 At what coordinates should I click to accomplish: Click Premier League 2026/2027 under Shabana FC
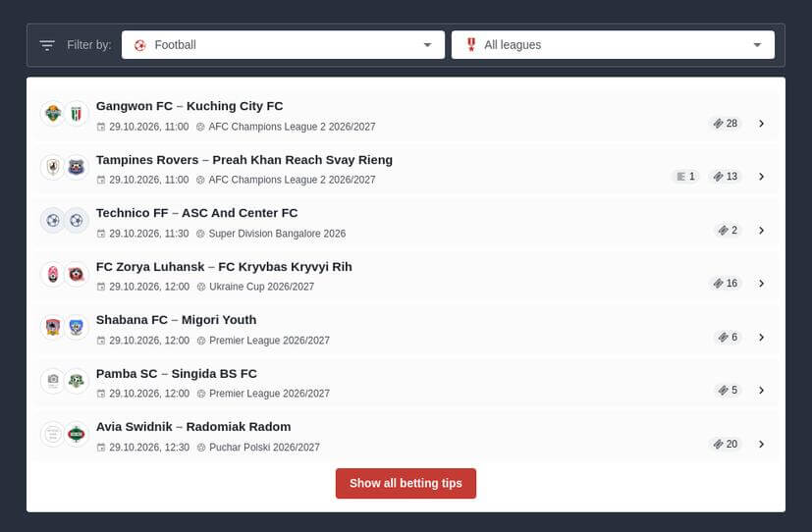[269, 341]
